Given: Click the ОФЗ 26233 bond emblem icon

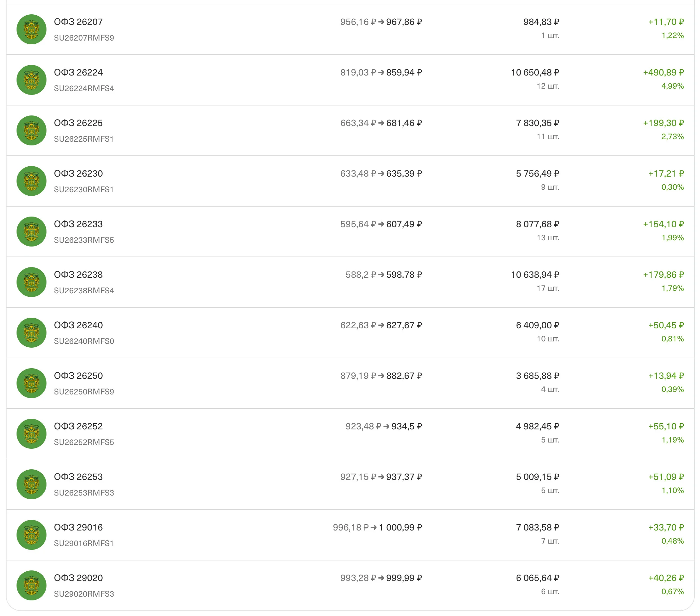Looking at the screenshot, I should [x=32, y=232].
